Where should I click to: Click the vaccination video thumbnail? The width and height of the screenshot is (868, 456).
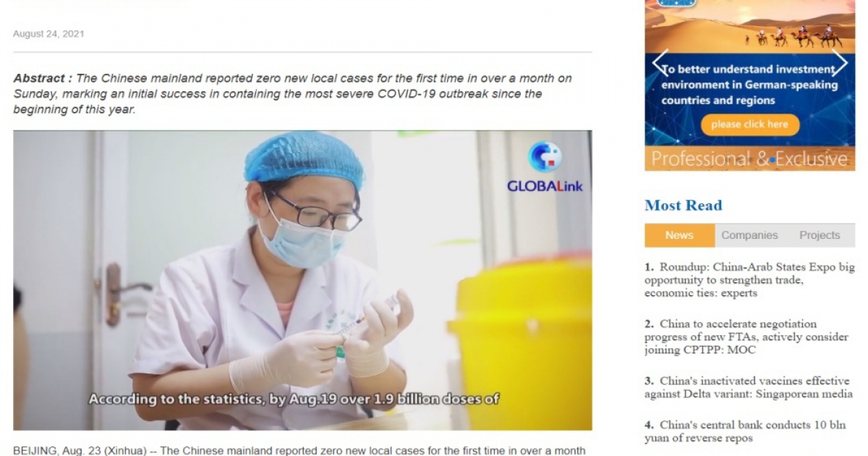click(302, 280)
